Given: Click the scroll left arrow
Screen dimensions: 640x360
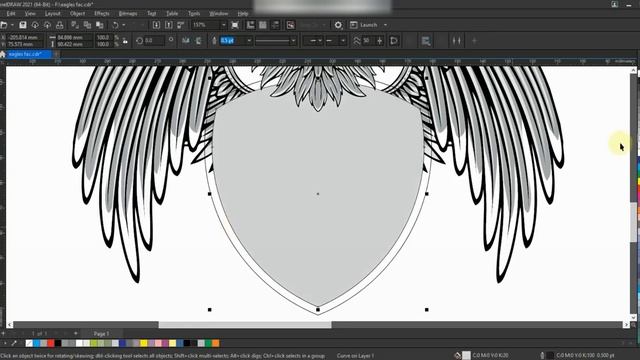Looking at the screenshot, I should (x=10, y=325).
